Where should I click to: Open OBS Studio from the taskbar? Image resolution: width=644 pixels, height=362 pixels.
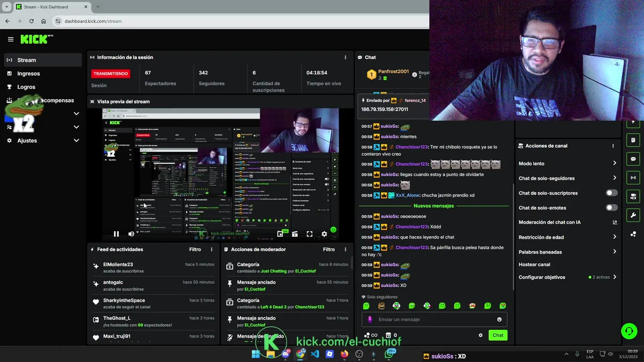pos(359,354)
